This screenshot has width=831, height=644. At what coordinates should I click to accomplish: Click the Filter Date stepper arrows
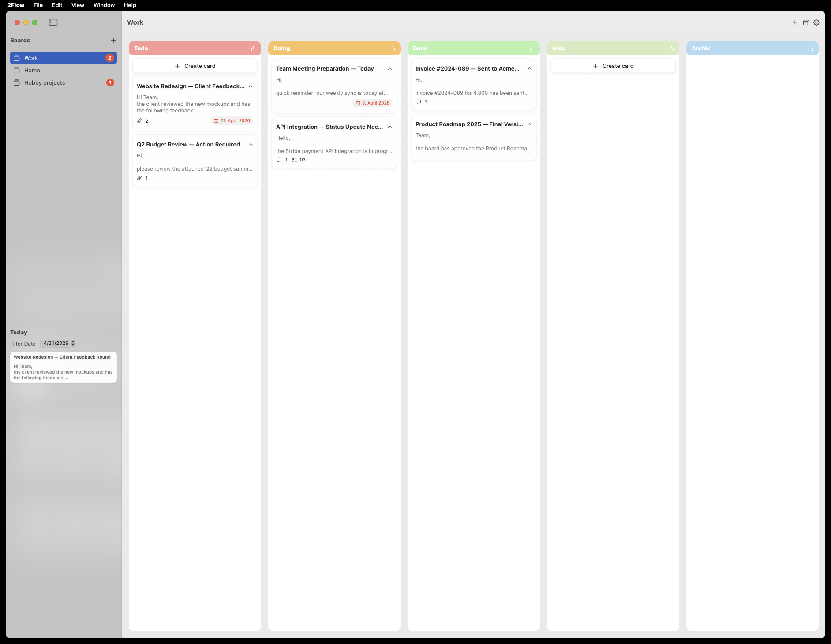[x=73, y=343]
